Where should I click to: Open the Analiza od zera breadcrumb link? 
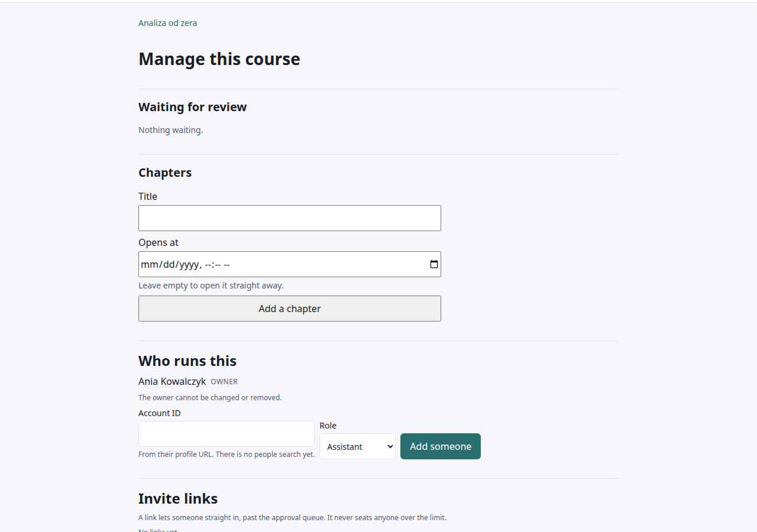167,23
